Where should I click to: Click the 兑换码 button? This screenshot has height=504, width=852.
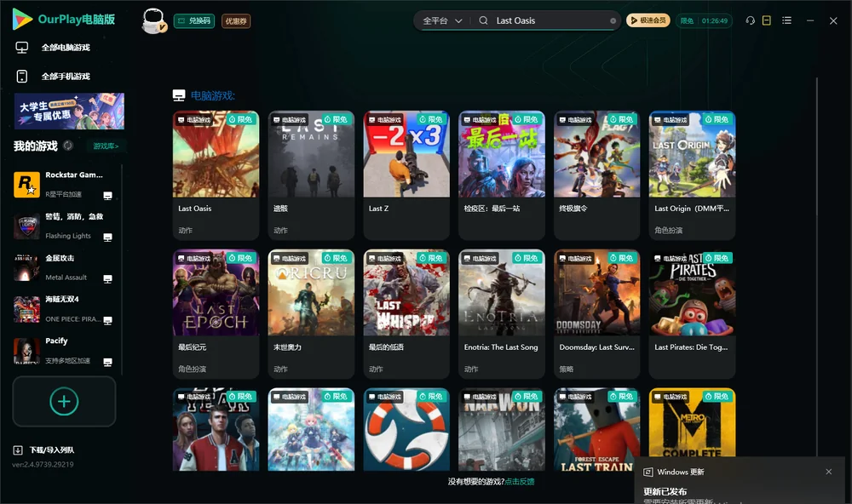pyautogui.click(x=194, y=21)
